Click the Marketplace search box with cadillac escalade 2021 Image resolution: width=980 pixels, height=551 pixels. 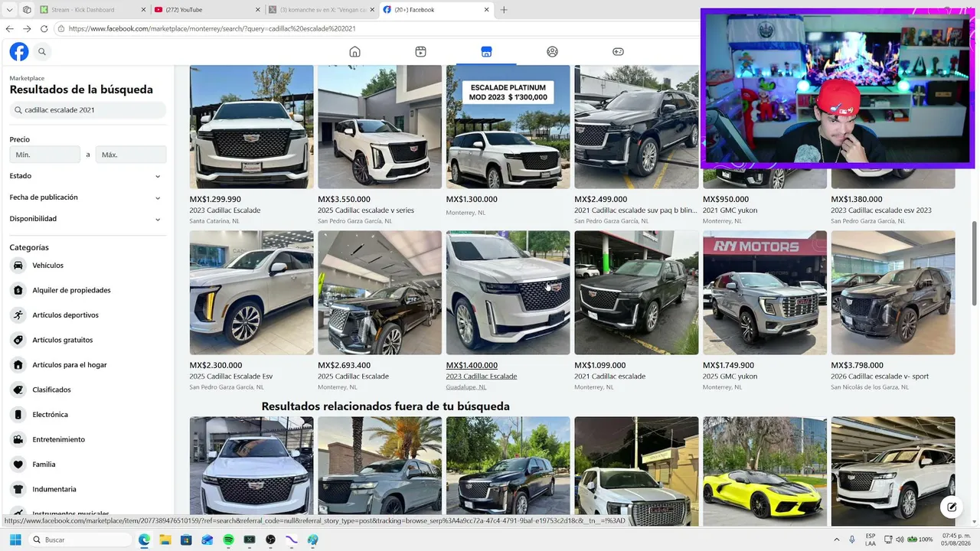(88, 110)
